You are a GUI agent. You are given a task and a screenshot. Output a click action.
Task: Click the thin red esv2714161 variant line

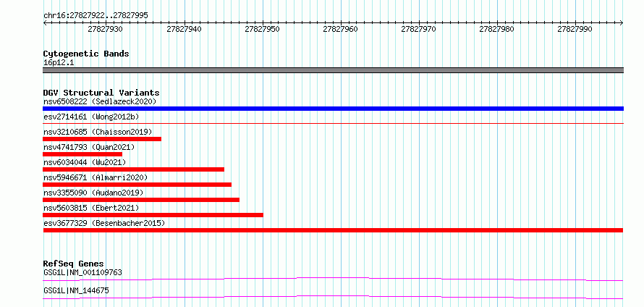click(333, 123)
